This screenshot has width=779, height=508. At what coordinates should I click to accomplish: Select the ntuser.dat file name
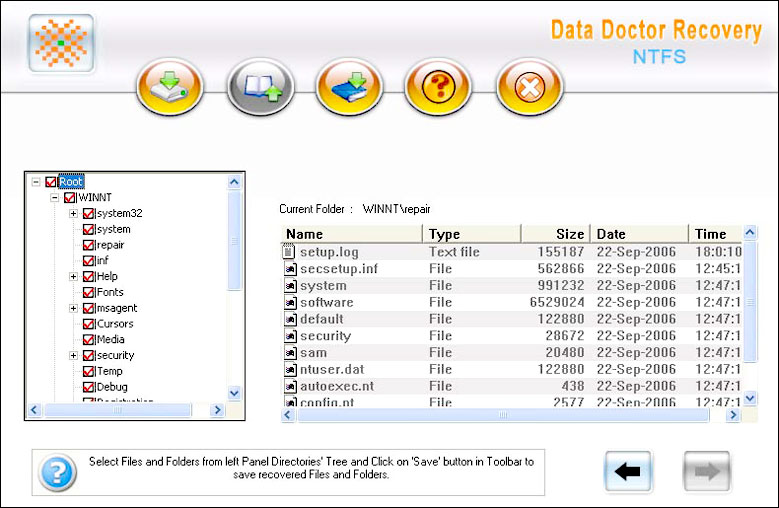(x=332, y=369)
